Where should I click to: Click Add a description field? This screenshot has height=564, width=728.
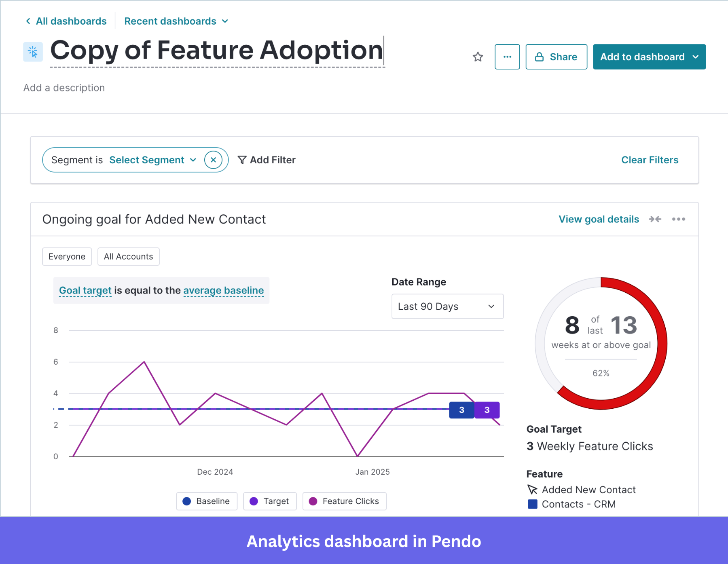(x=64, y=88)
